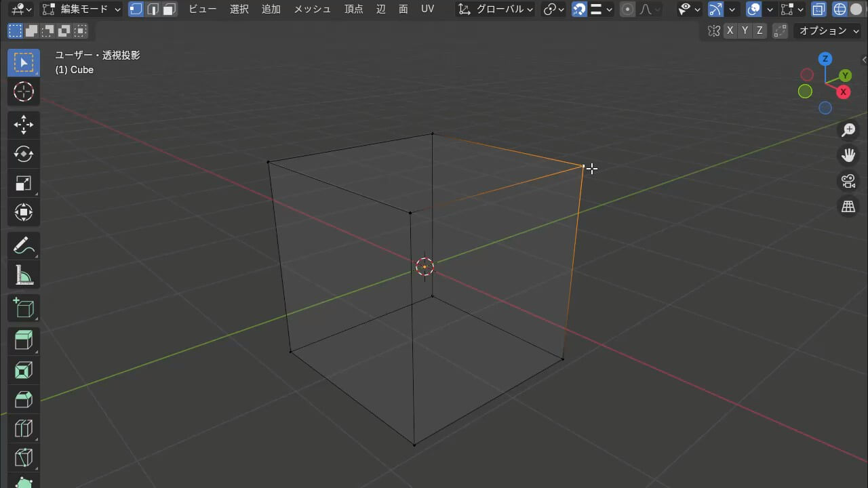Toggle viewport gizmos display button

[x=715, y=9]
